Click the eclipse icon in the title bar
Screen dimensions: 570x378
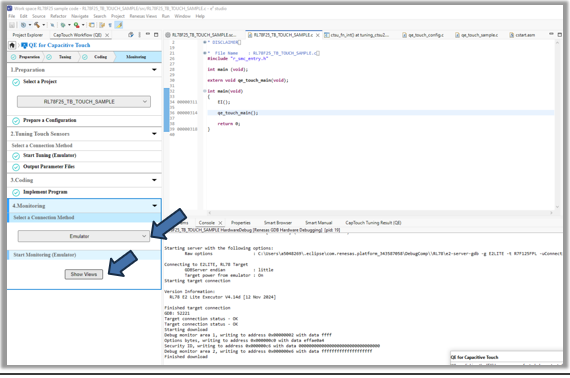(x=9, y=8)
